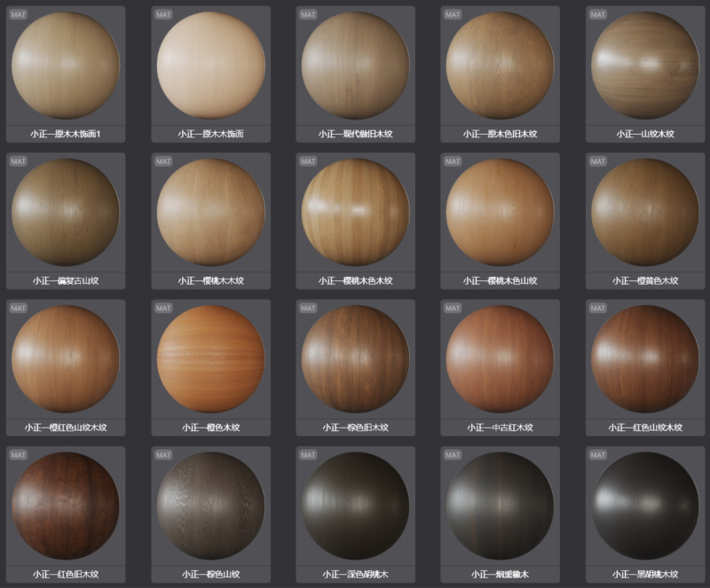Click the MAT tag on 小正—原木色旧木纹
The width and height of the screenshot is (710, 588).
click(x=453, y=14)
